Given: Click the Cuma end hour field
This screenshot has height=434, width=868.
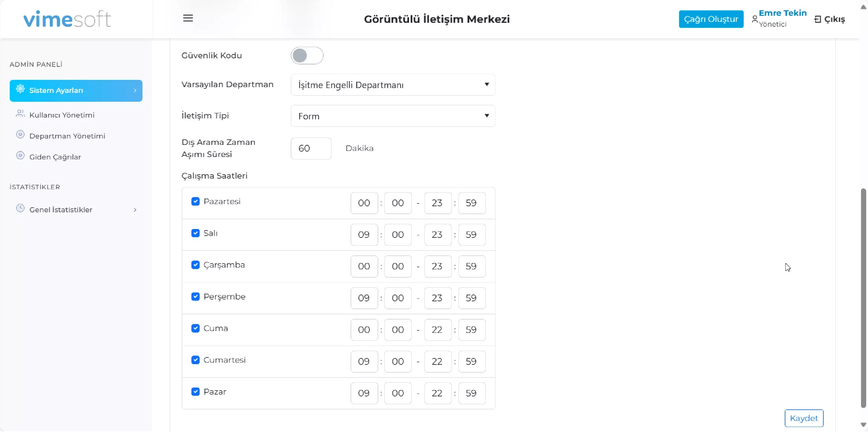Looking at the screenshot, I should pos(438,330).
